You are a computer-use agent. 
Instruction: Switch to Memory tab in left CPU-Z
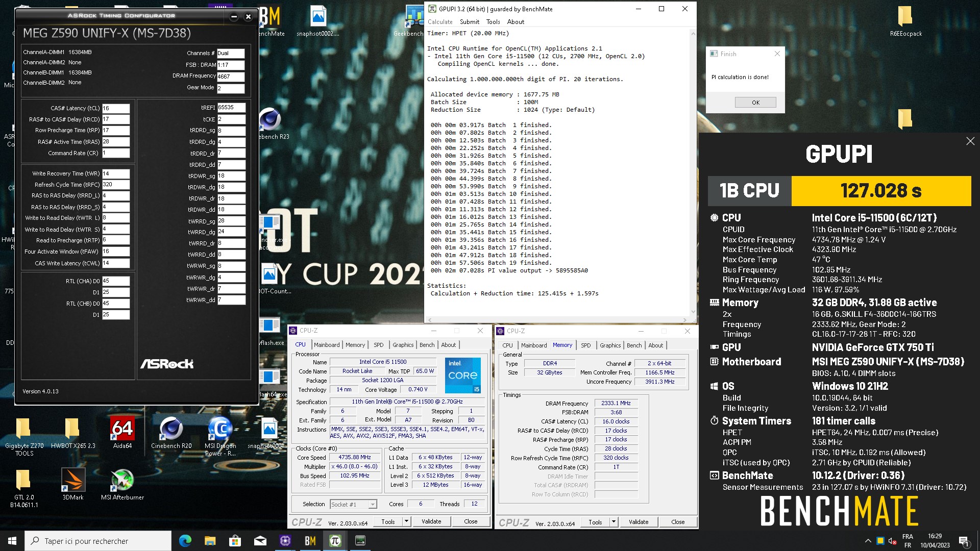pos(355,345)
